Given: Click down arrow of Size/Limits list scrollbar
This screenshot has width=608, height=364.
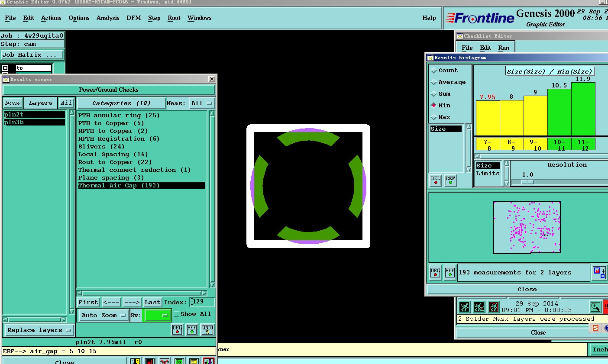Looking at the screenshot, I should tap(507, 184).
